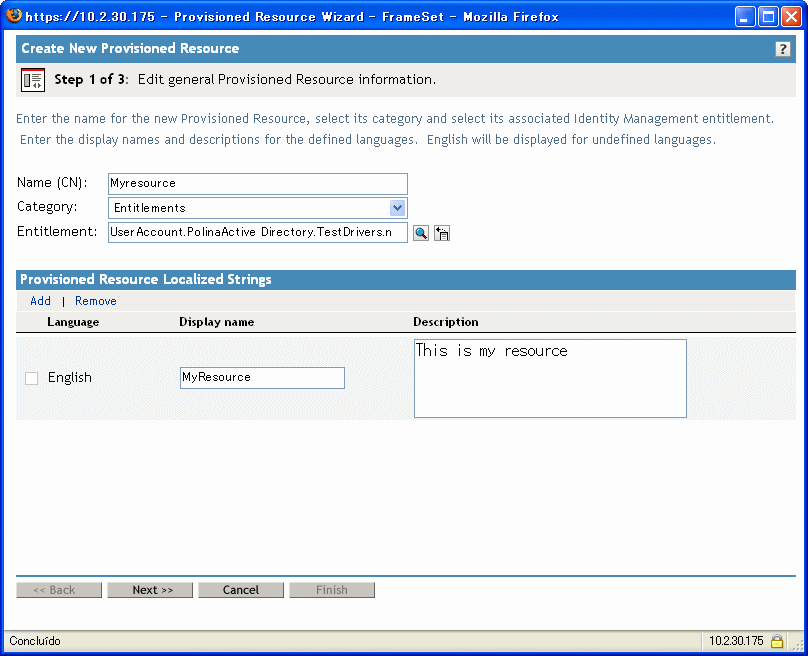The width and height of the screenshot is (808, 656).
Task: Click the Description column header
Action: [446, 322]
